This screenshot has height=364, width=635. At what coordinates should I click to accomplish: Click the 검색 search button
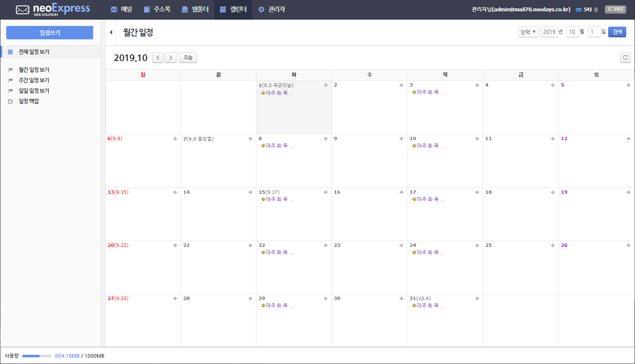coord(617,32)
